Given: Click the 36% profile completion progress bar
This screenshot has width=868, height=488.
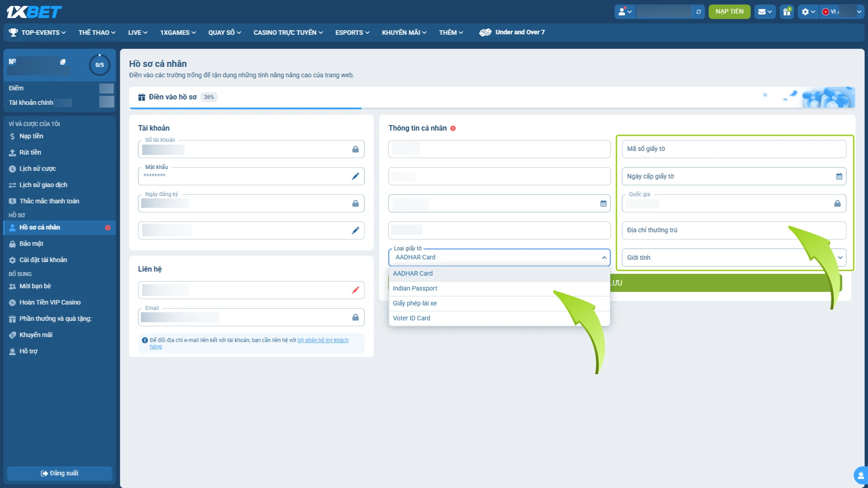Looking at the screenshot, I should 492,108.
